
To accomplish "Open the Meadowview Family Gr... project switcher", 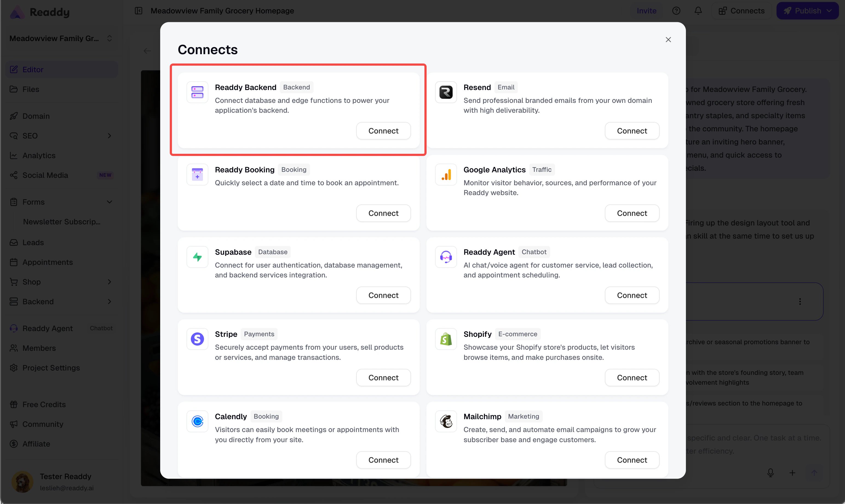I will pos(61,38).
